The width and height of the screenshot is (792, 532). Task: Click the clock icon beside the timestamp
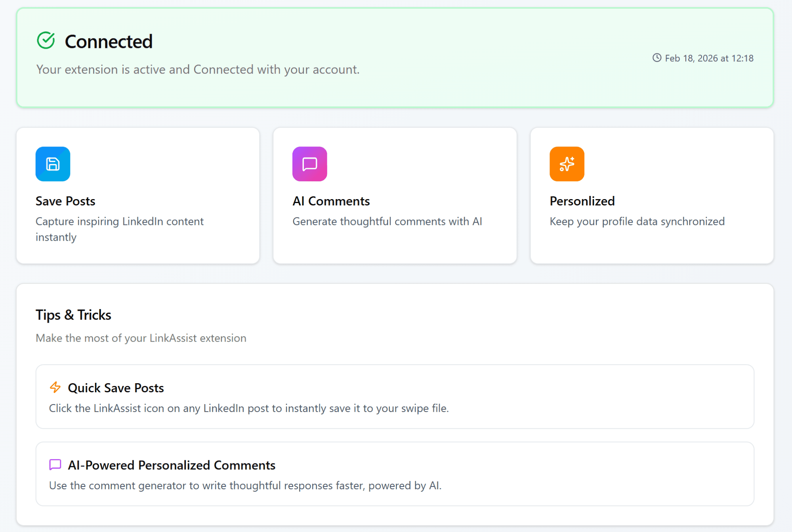(x=657, y=58)
